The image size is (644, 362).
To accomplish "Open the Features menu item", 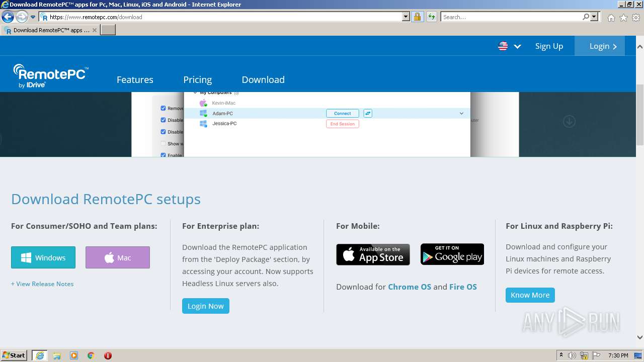I will 135,79.
